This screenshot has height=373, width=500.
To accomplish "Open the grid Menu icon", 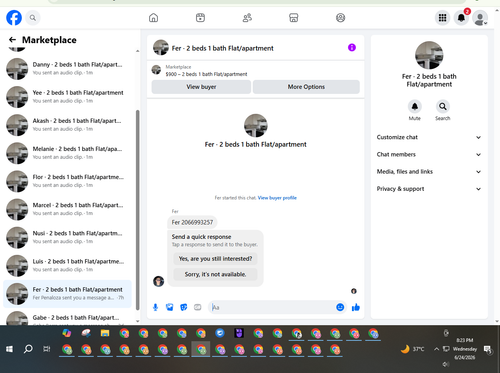I will tap(442, 18).
